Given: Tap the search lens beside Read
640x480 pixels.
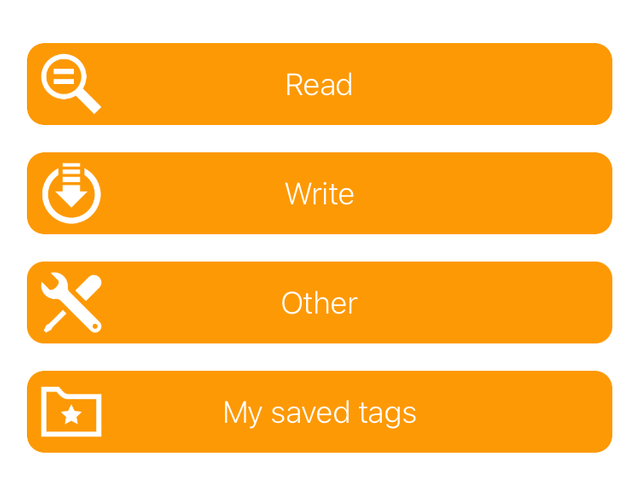Looking at the screenshot, I should pos(70,84).
